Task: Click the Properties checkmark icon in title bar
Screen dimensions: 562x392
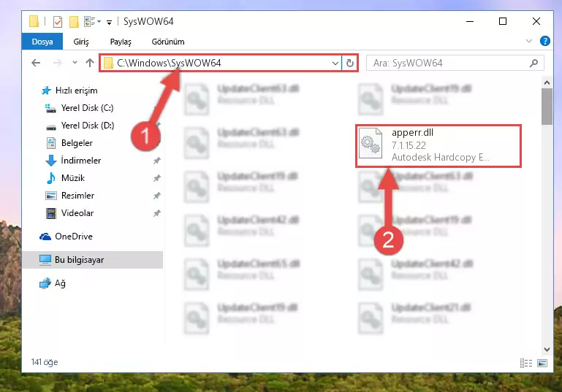Action: coord(57,22)
